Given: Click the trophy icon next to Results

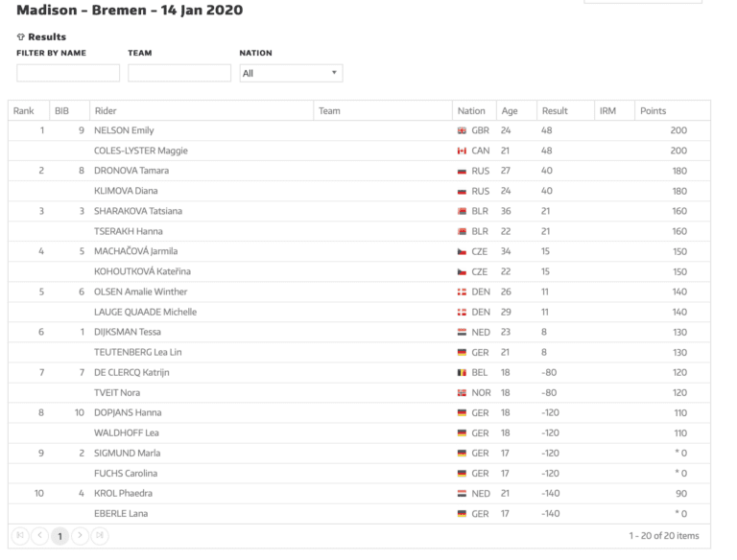Looking at the screenshot, I should pyautogui.click(x=21, y=37).
